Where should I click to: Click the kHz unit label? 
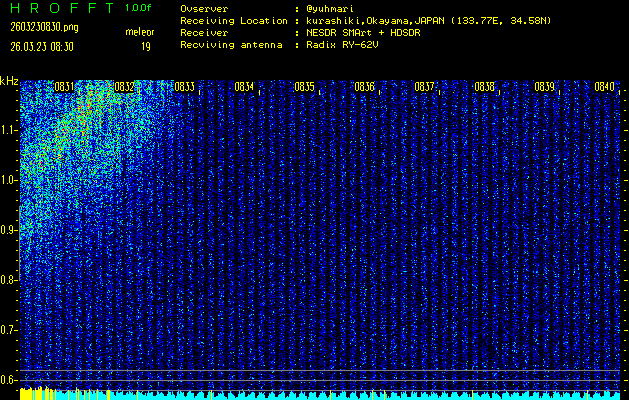(9, 81)
